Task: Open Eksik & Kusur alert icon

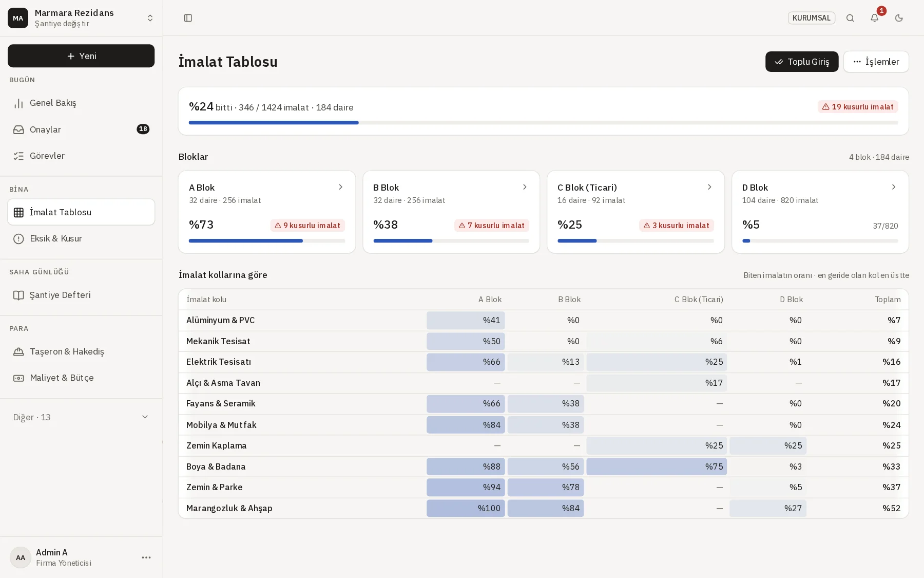Action: click(x=18, y=238)
